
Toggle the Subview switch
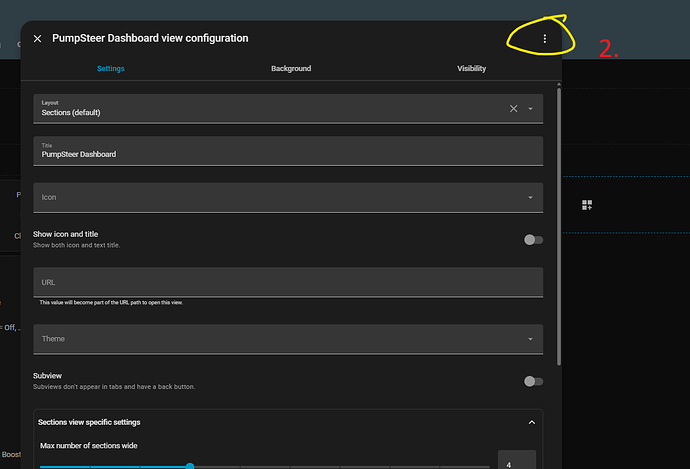(533, 381)
